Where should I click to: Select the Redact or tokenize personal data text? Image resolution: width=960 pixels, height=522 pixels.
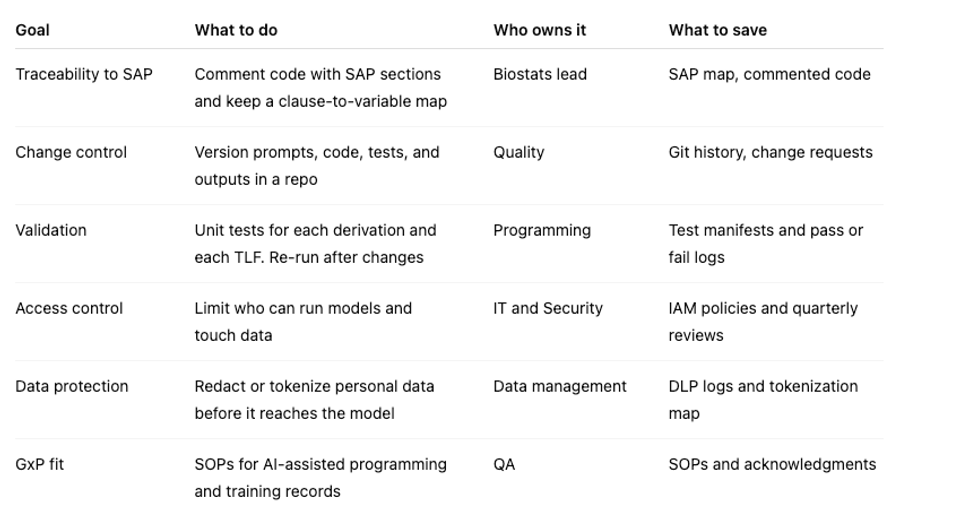pos(314,386)
